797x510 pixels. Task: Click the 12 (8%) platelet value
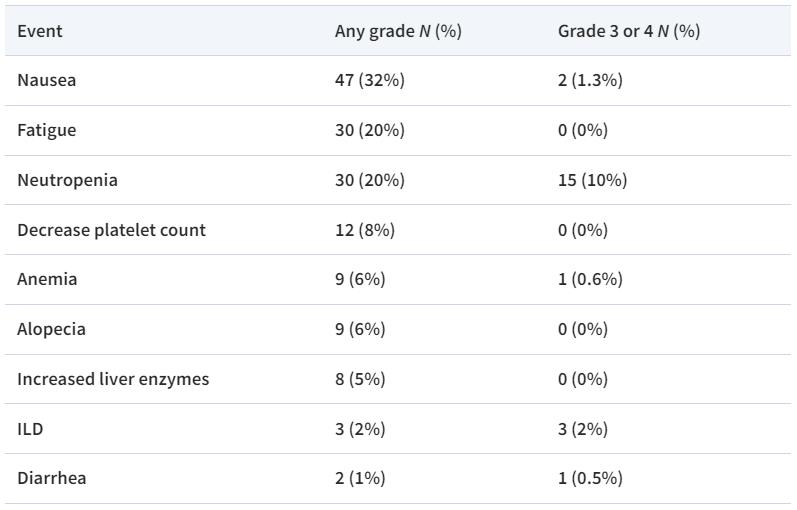coord(365,230)
